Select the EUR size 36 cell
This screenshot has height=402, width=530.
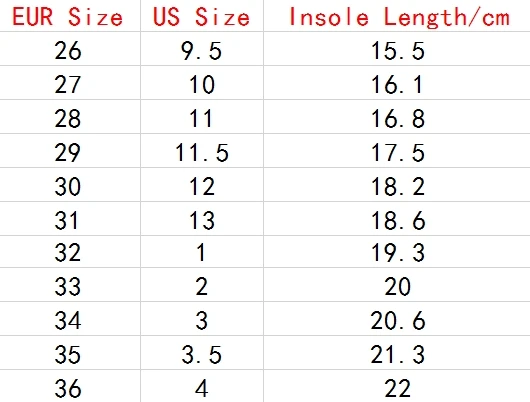click(x=70, y=386)
